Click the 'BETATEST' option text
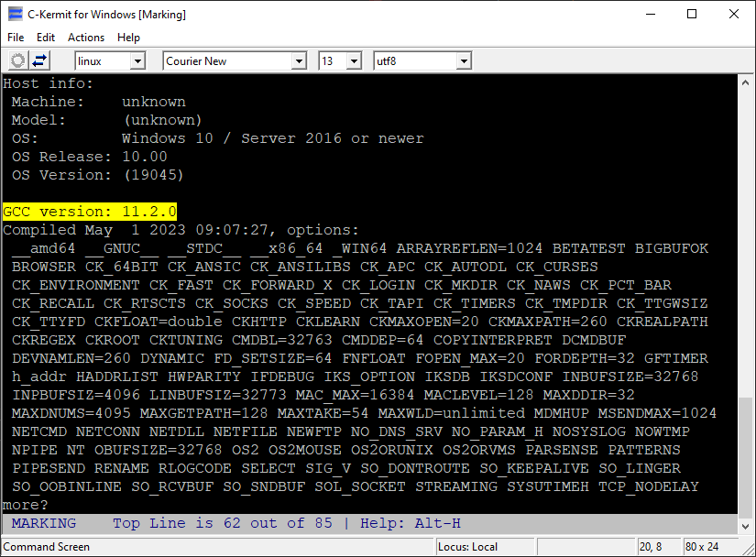756x557 pixels. click(588, 248)
